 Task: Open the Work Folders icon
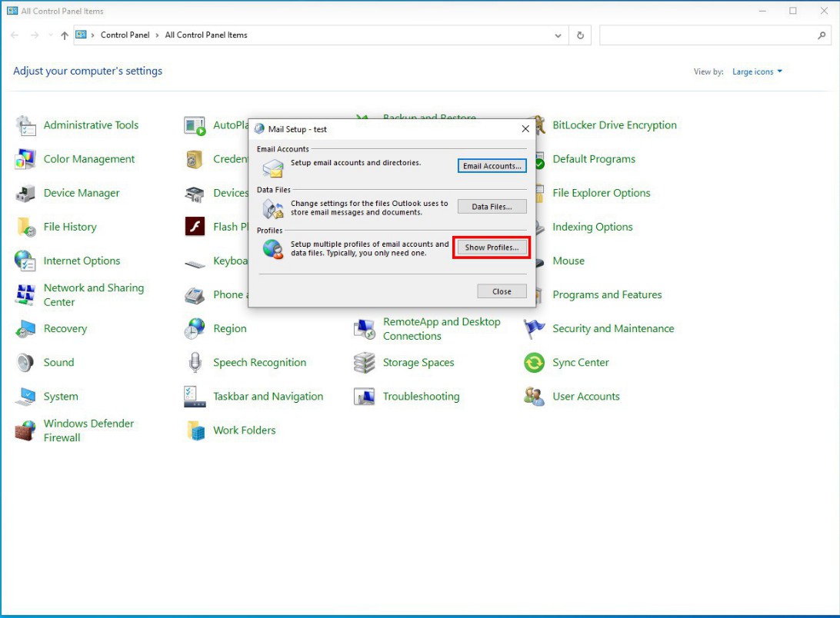195,430
